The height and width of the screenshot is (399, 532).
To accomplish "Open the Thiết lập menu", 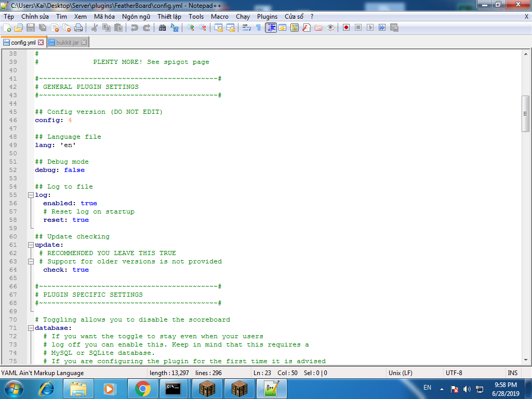I will tap(169, 17).
